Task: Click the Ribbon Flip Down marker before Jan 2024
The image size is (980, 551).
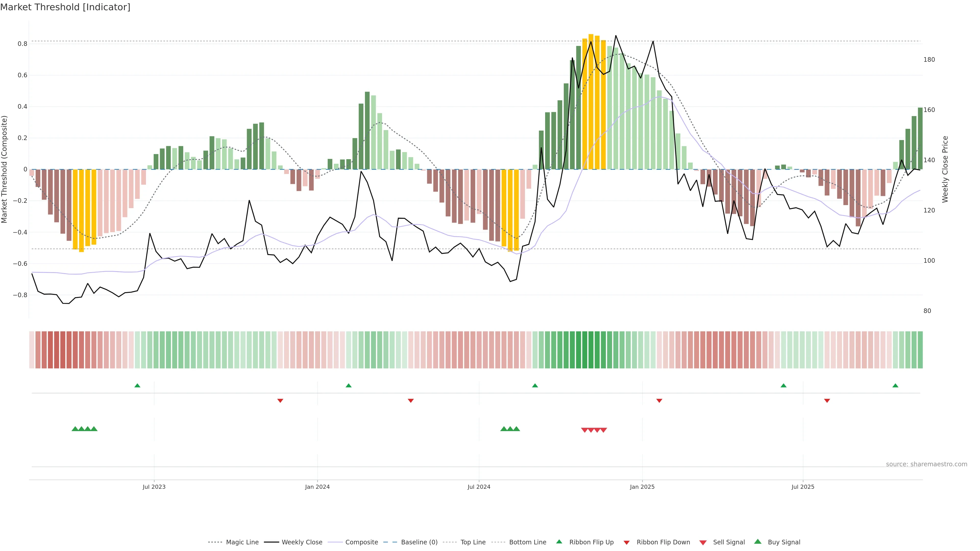Action: point(280,401)
